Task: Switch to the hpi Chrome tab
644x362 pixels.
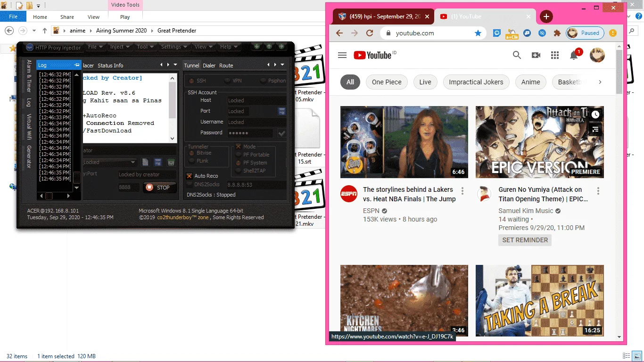Action: pos(384,16)
